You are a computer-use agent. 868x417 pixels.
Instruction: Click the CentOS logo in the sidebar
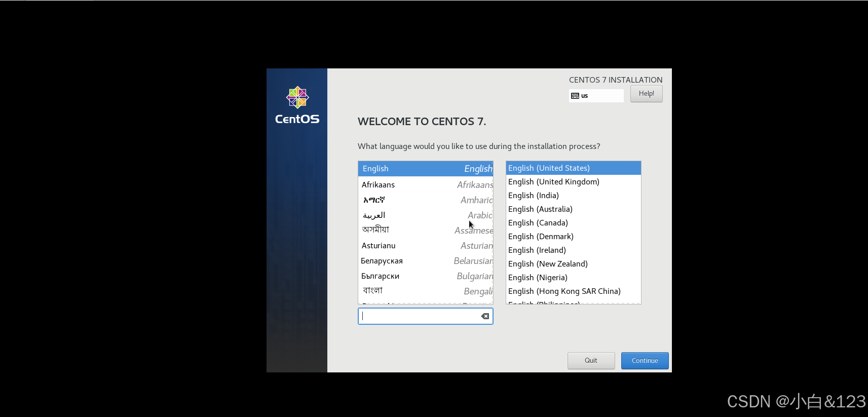tap(297, 105)
